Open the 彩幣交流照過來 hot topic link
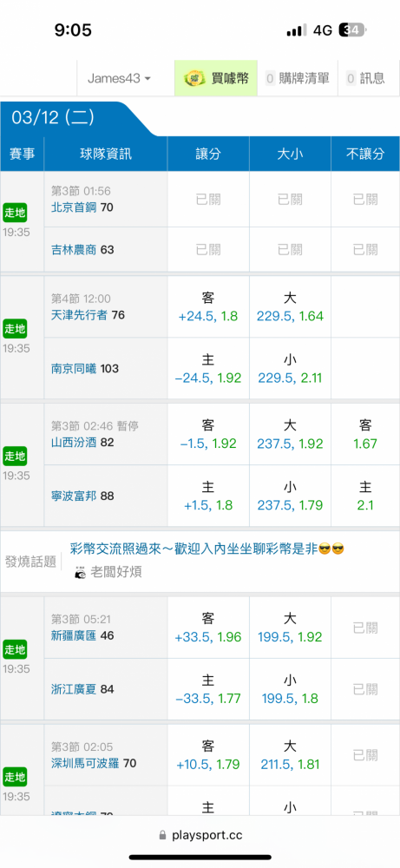400x868 pixels. pos(207,549)
